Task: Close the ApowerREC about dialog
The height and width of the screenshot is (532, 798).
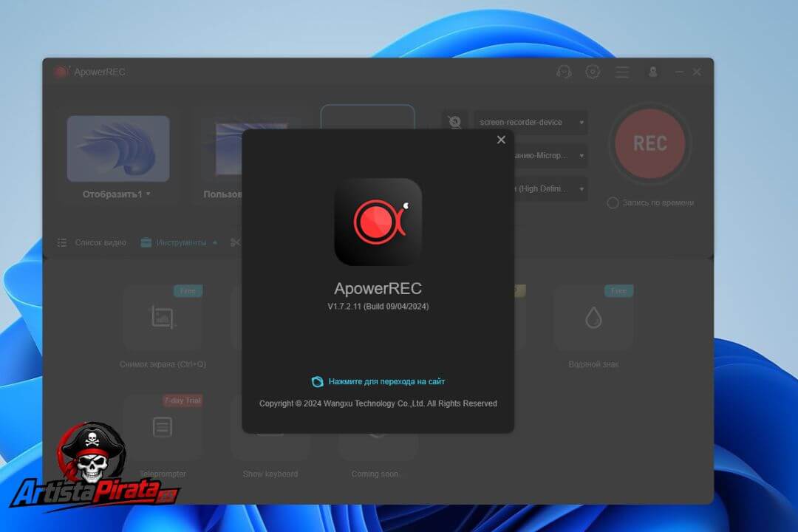Action: (x=501, y=140)
